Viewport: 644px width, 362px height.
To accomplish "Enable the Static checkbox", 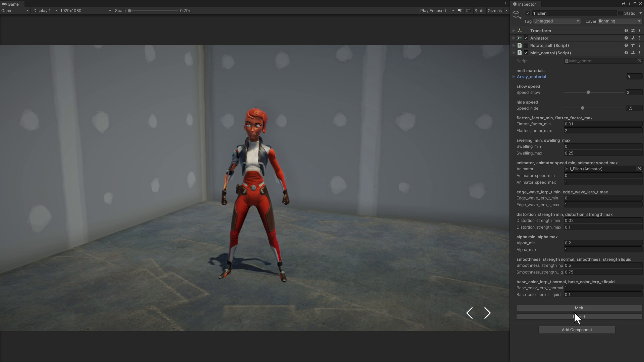I will (x=621, y=13).
